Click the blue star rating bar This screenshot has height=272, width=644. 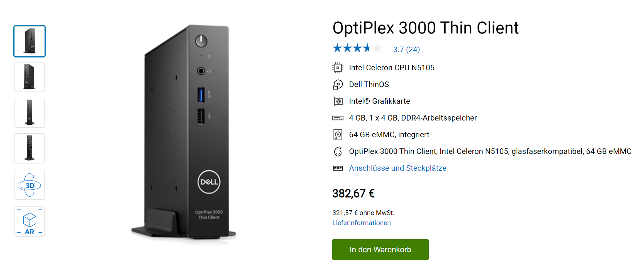point(357,48)
